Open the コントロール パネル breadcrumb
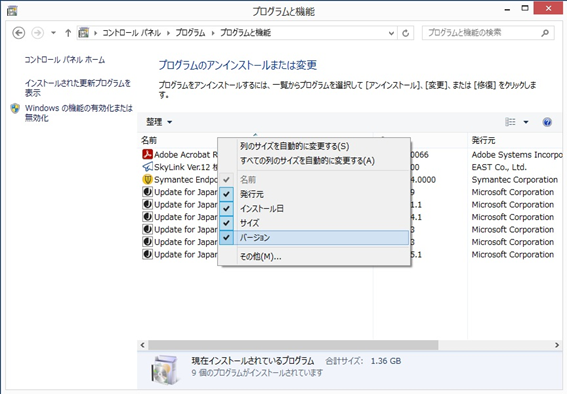Image resolution: width=567 pixels, height=394 pixels. (x=131, y=33)
